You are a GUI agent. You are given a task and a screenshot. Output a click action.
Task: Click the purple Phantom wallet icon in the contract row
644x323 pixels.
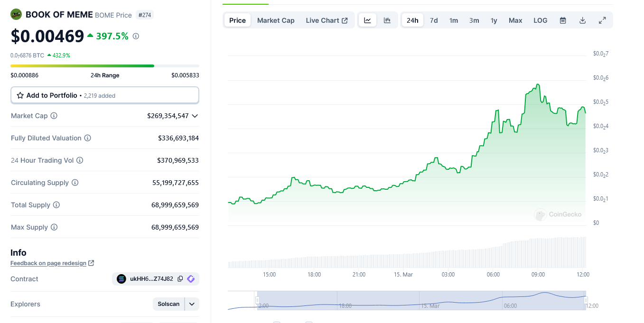click(x=191, y=279)
